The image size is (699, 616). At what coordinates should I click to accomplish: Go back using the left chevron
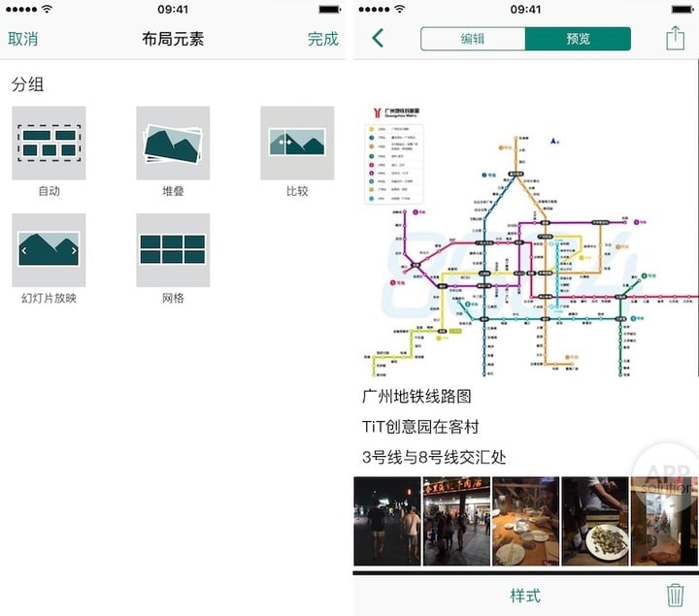(378, 39)
